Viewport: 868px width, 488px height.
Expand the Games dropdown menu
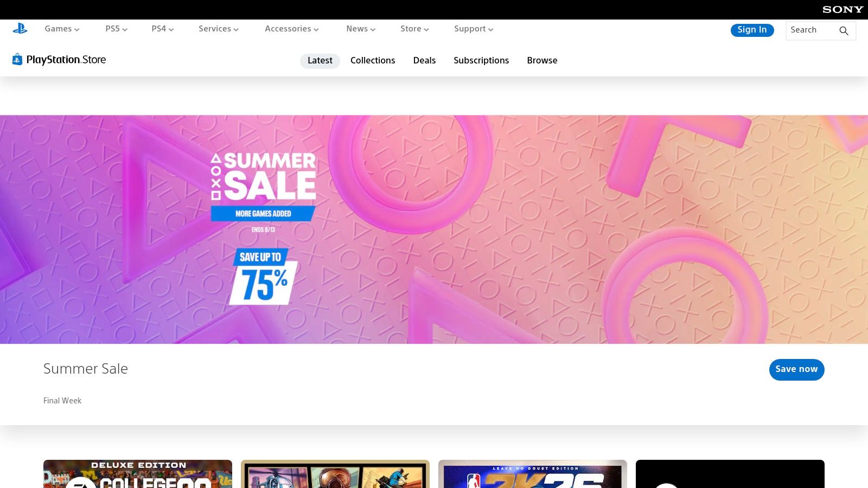(62, 29)
